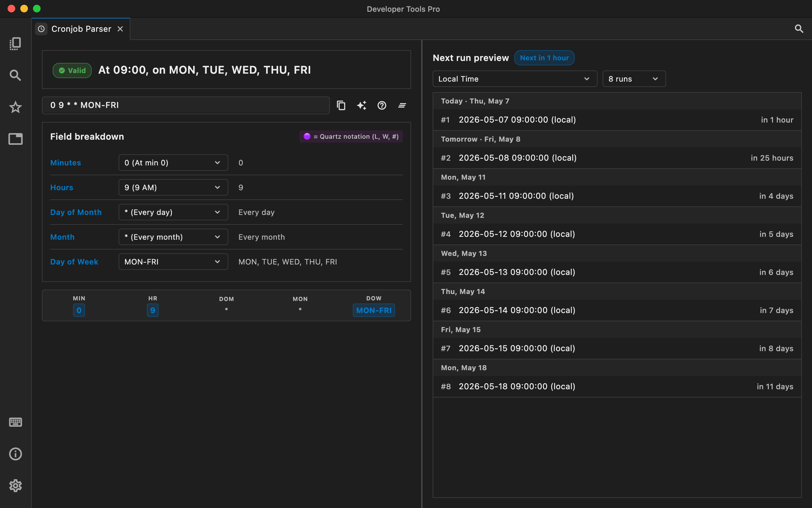Select run #1 2026-05-07 09:00:00
812x508 pixels.
617,120
